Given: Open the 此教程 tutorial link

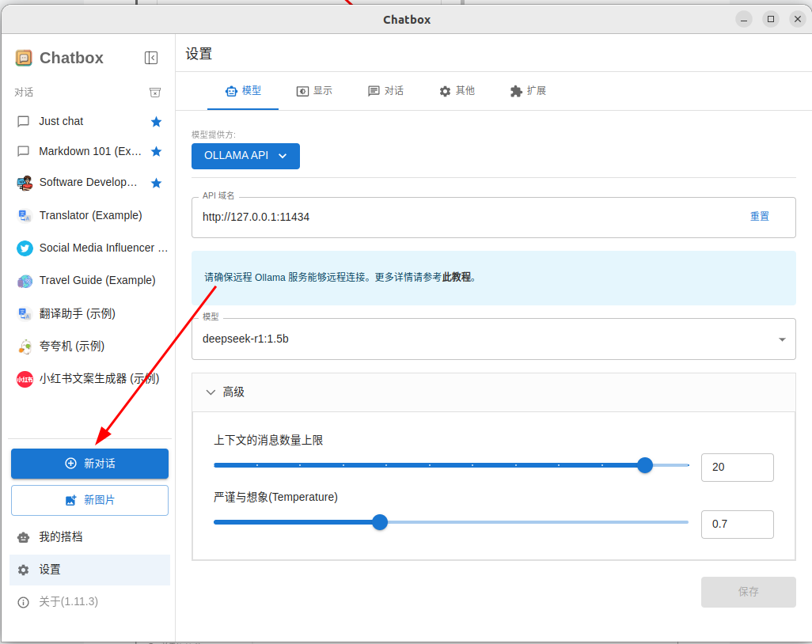Looking at the screenshot, I should tap(456, 278).
